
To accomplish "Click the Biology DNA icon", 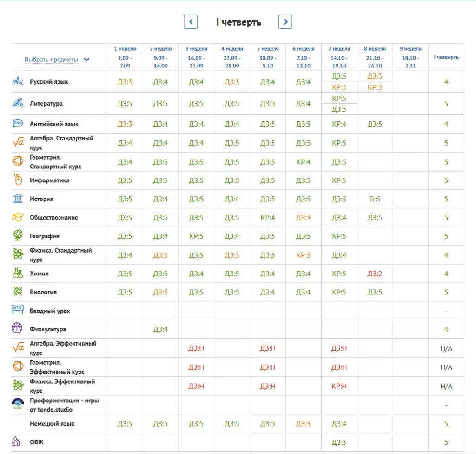I will [18, 292].
